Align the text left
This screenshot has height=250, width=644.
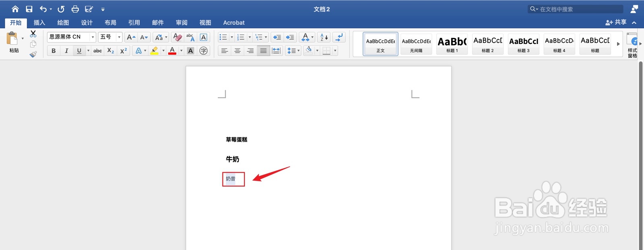point(225,51)
